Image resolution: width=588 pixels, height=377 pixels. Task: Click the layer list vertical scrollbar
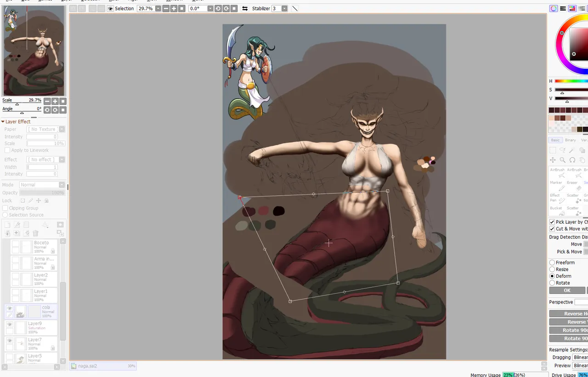[63, 302]
